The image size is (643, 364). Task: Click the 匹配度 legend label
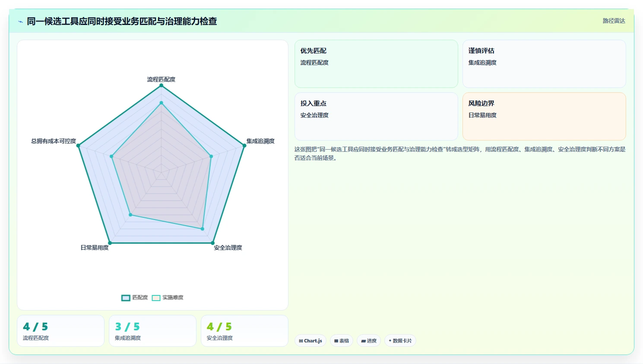[x=140, y=298]
